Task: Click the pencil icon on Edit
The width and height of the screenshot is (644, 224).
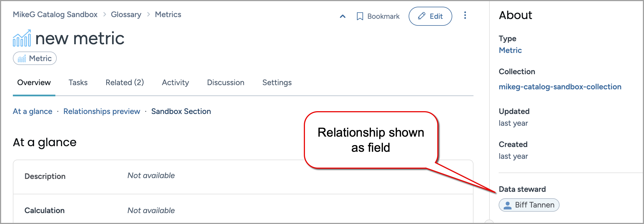Action: pos(422,16)
